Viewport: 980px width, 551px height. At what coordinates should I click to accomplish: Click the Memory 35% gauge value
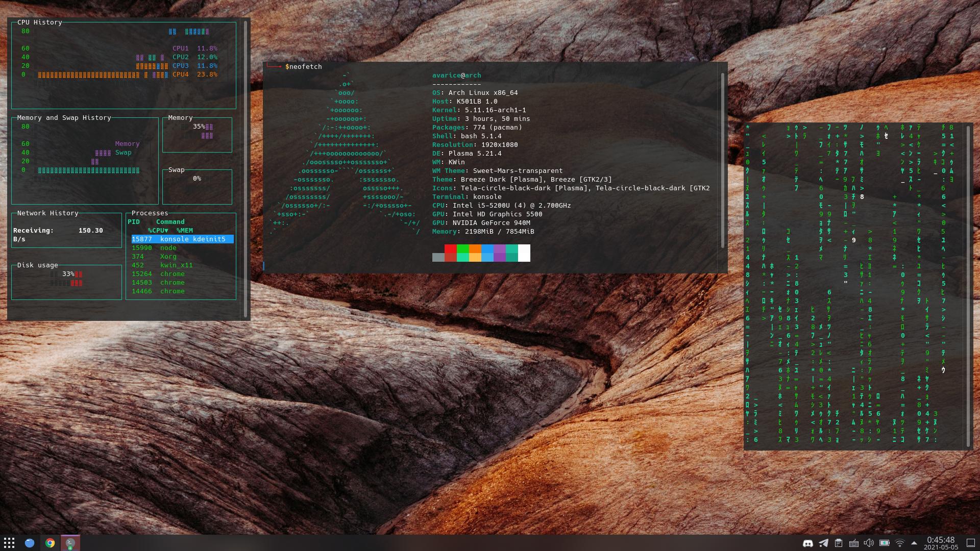[x=199, y=127]
